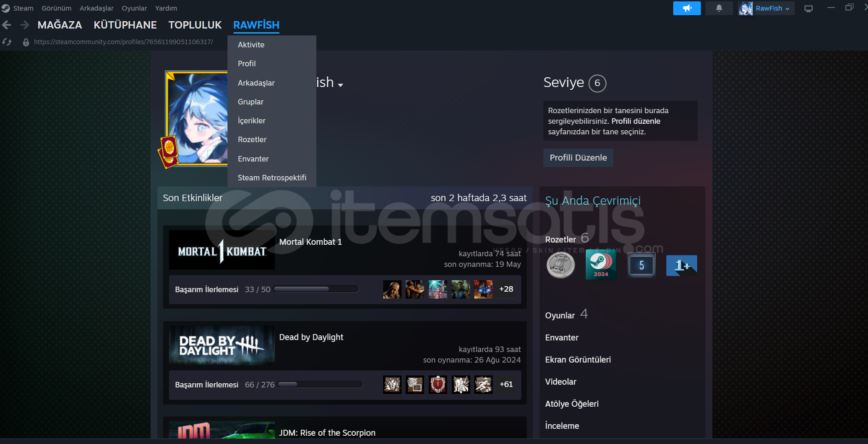Reload the page with refresh icon
Screen dimensions: 868x444
pyautogui.click(x=7, y=42)
